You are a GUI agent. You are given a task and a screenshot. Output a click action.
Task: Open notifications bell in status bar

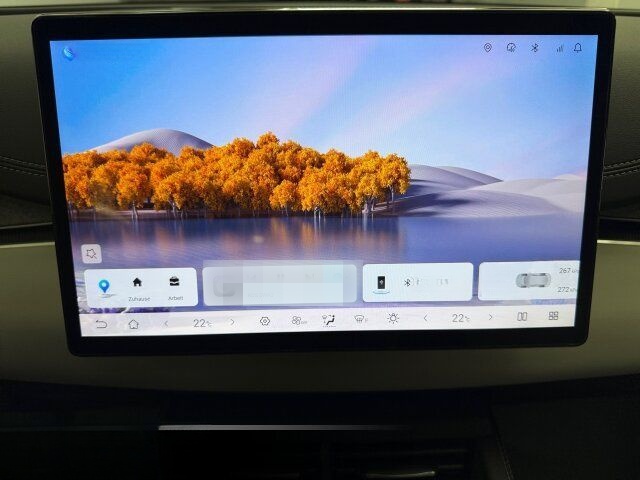click(x=577, y=48)
